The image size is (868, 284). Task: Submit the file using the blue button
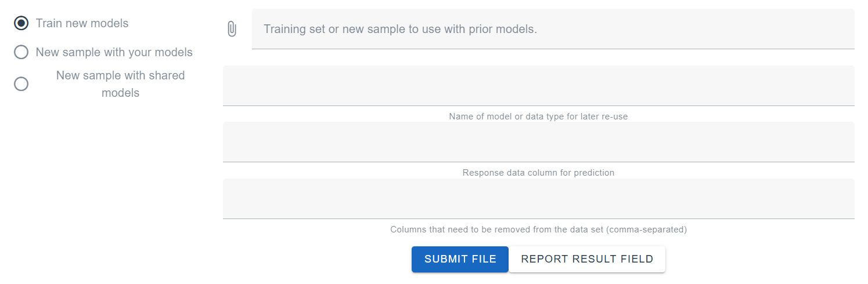coord(460,259)
